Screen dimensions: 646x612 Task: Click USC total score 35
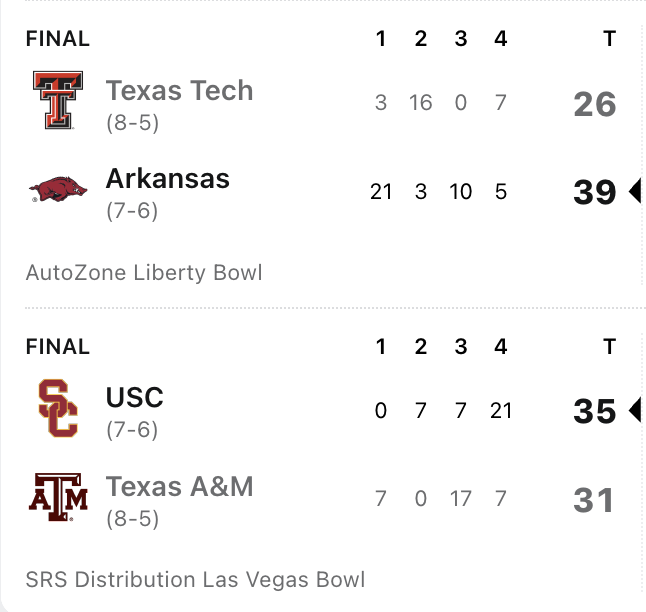point(595,411)
